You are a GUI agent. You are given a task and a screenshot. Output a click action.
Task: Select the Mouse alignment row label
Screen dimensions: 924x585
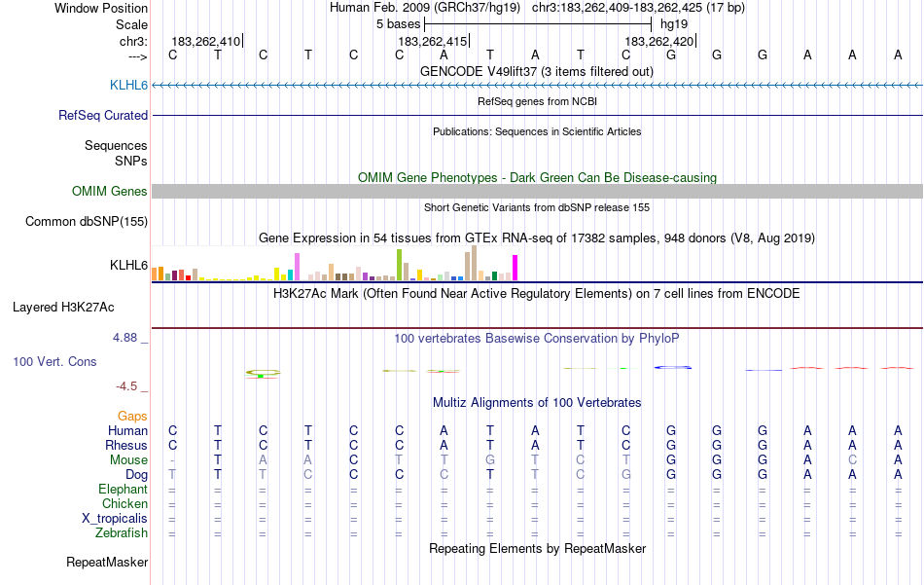[128, 460]
